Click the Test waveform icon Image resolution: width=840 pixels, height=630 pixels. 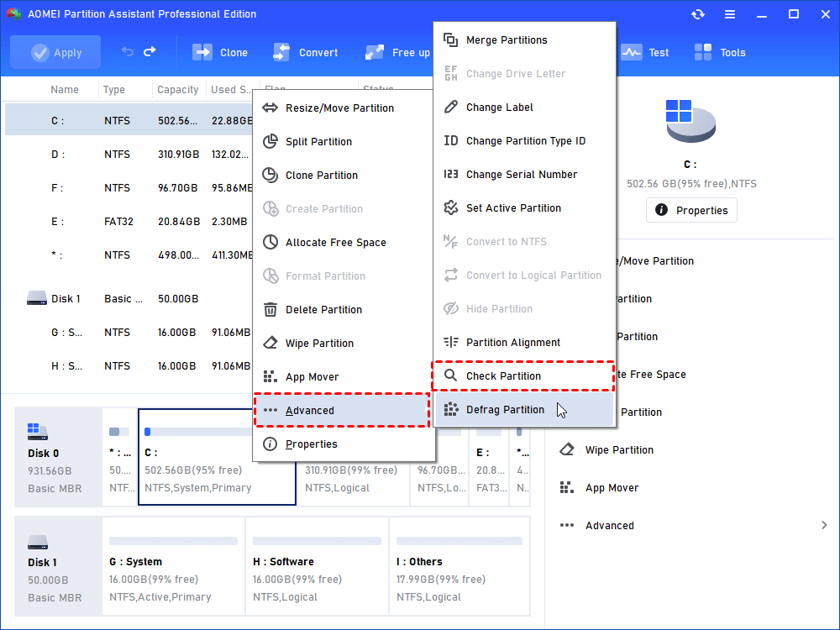point(631,52)
